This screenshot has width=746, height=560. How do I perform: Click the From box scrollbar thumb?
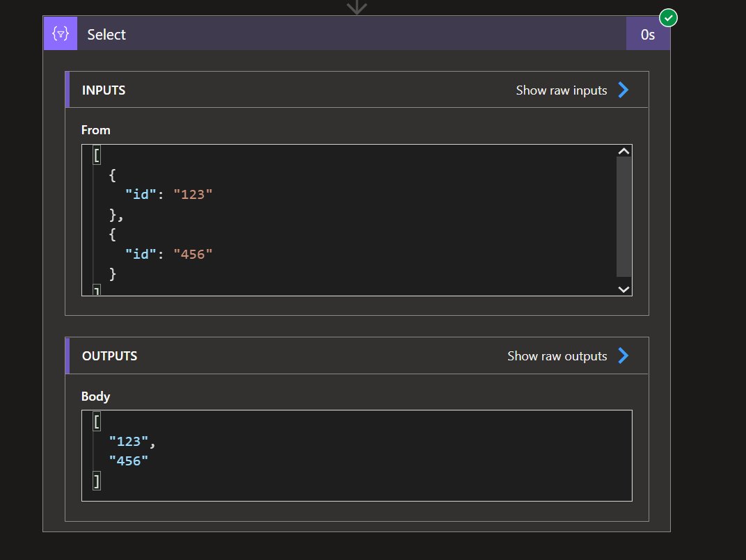[x=624, y=216]
